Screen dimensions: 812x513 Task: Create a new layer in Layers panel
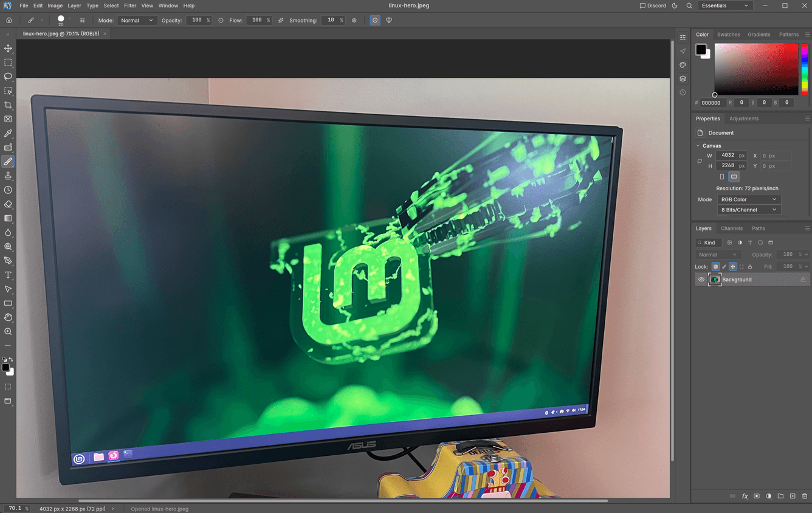[793, 496]
